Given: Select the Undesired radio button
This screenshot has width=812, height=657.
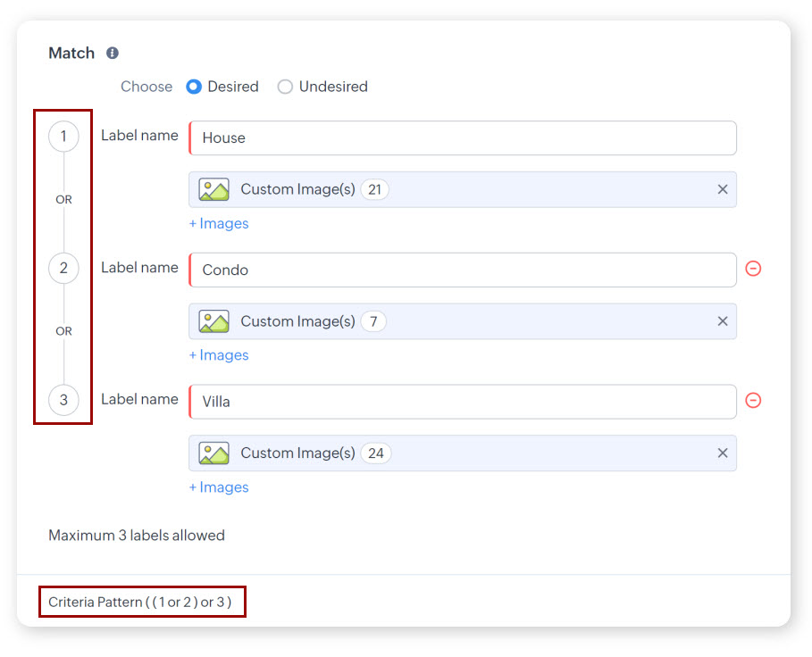Looking at the screenshot, I should (285, 87).
